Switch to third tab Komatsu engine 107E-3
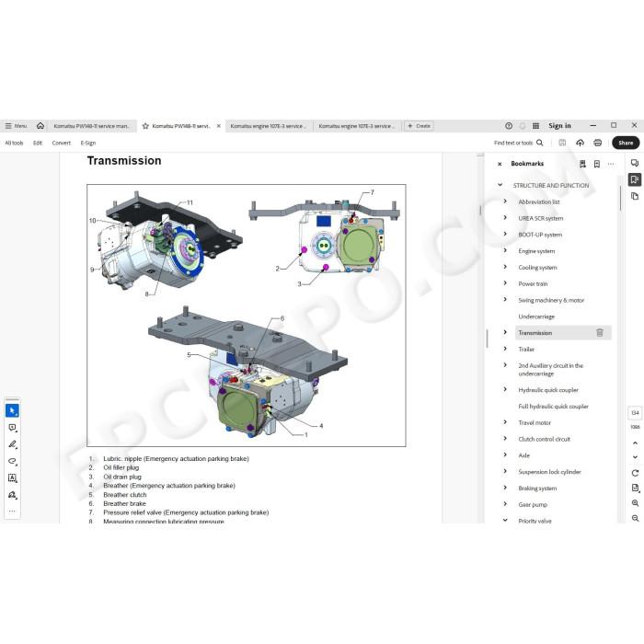This screenshot has width=644, height=644. coord(268,126)
